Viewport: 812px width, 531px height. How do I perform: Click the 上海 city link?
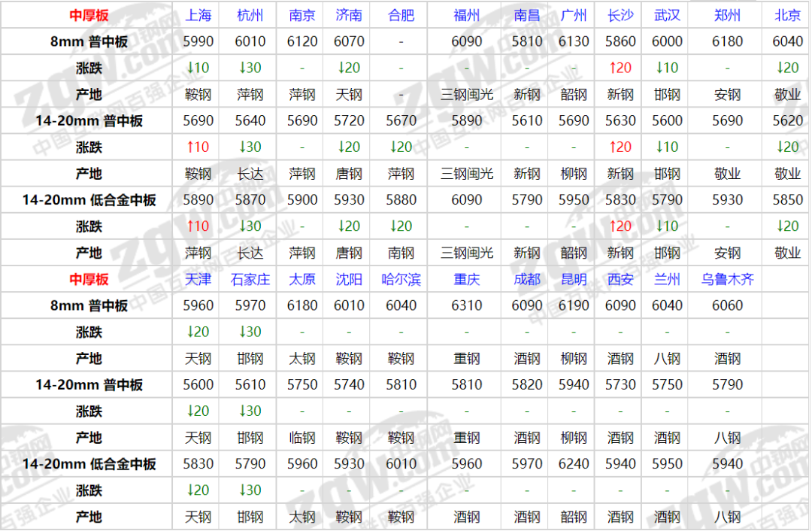[x=198, y=15]
